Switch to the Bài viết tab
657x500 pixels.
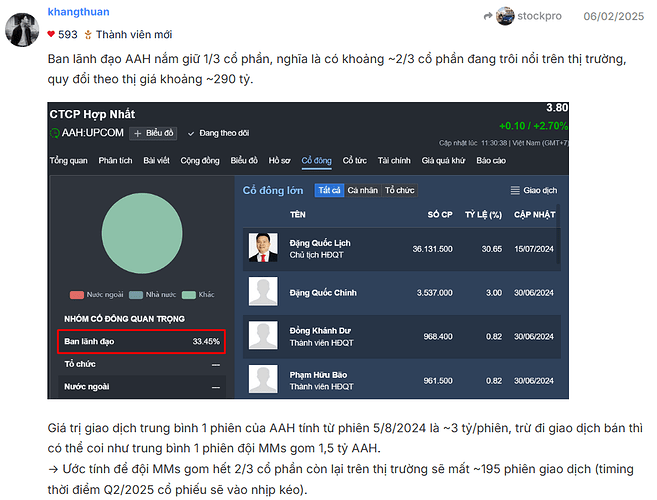156,161
